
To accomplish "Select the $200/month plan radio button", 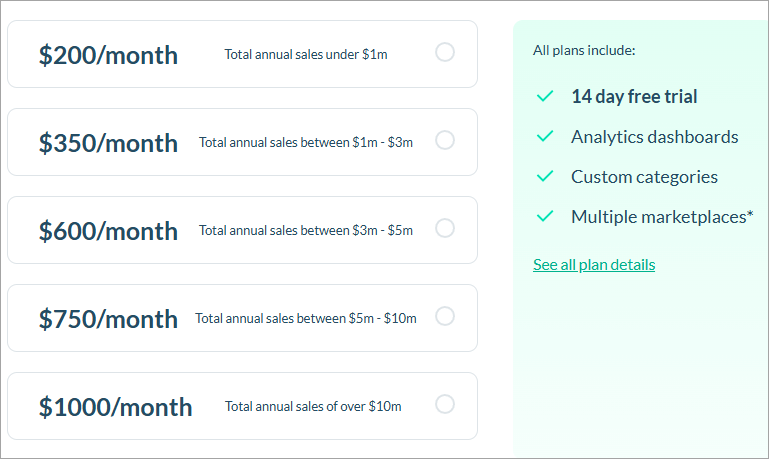I will (x=445, y=52).
